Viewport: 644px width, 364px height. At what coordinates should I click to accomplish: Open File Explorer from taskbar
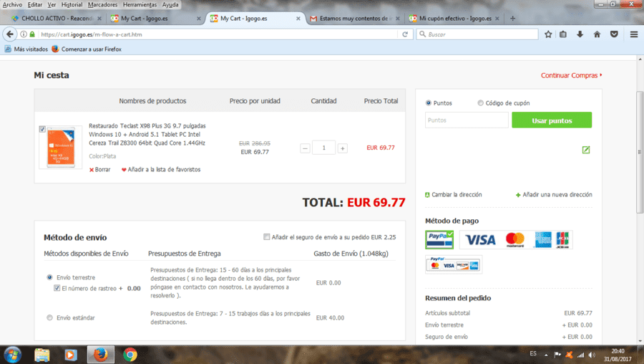click(42, 355)
